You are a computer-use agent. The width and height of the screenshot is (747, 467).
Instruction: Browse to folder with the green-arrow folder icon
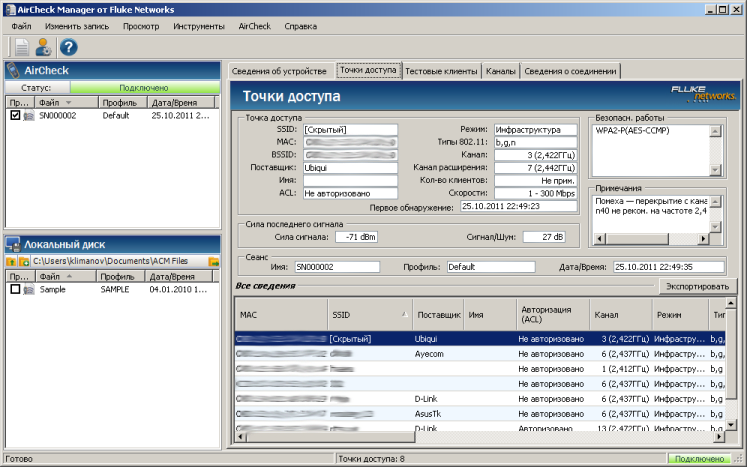[x=213, y=261]
